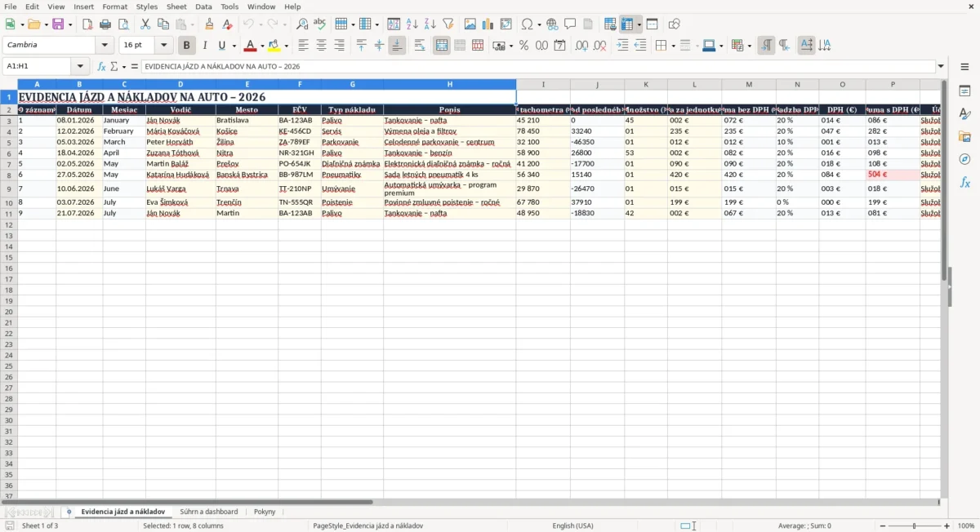Apply yellow background color swatch
The height and width of the screenshot is (532, 980).
275,46
